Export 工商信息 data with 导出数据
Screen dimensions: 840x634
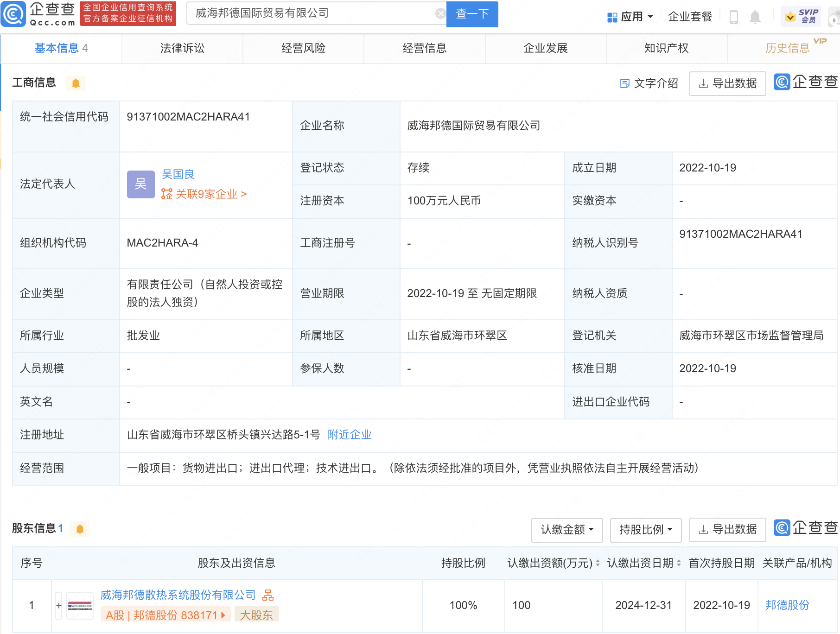pos(727,83)
